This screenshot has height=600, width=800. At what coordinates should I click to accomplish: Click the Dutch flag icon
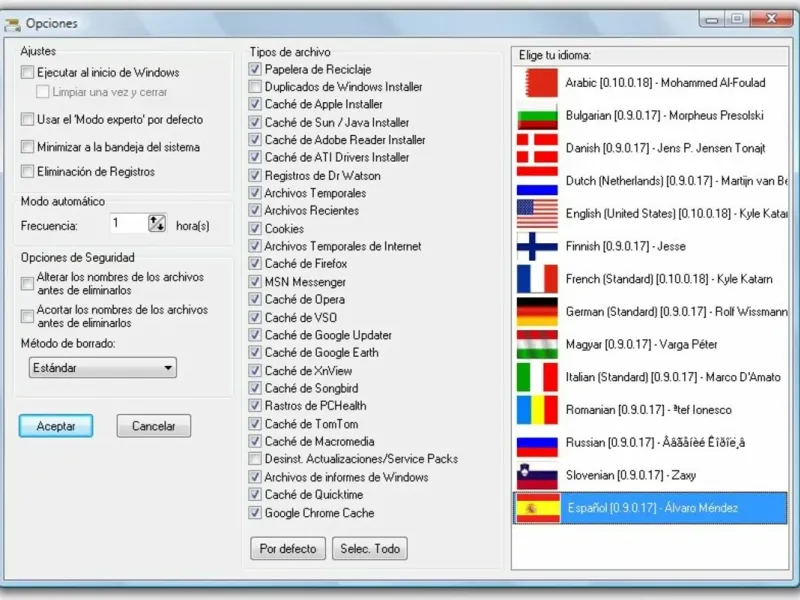pyautogui.click(x=537, y=181)
